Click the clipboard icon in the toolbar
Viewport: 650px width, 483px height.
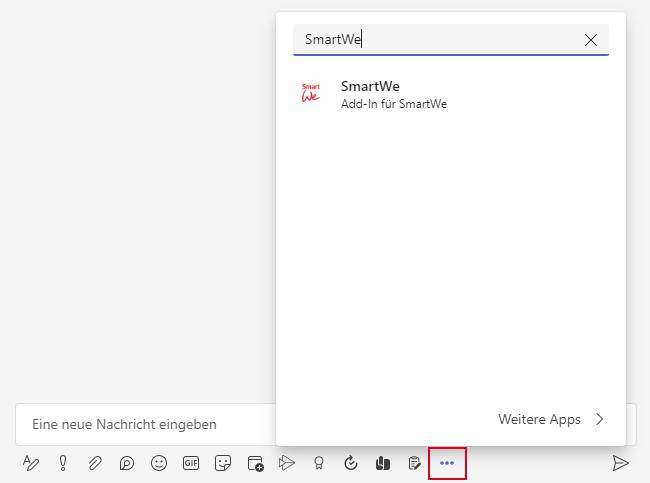pos(414,463)
